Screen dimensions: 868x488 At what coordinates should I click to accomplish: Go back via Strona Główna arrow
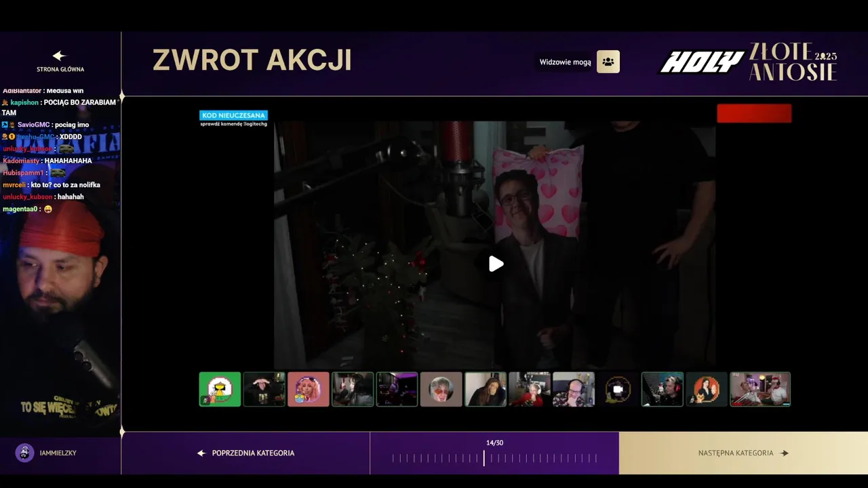(60, 56)
